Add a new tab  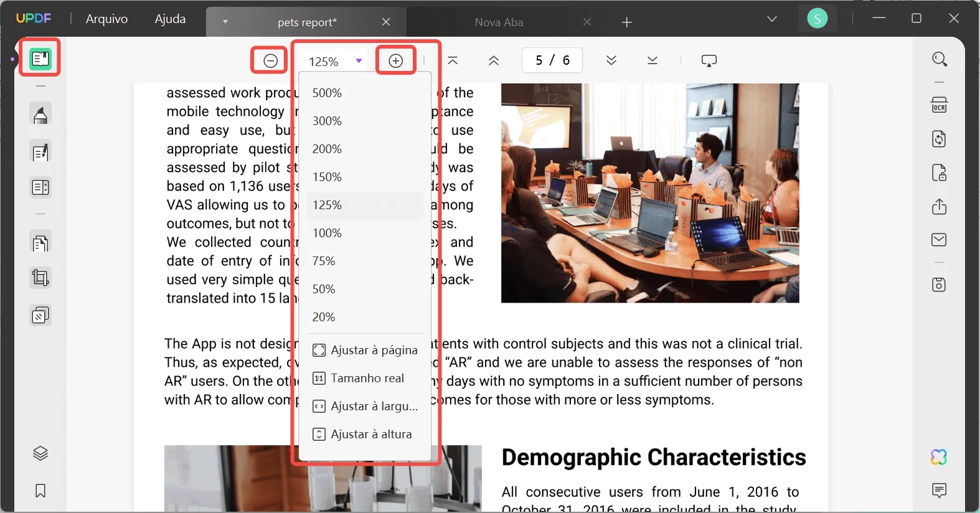tap(626, 22)
